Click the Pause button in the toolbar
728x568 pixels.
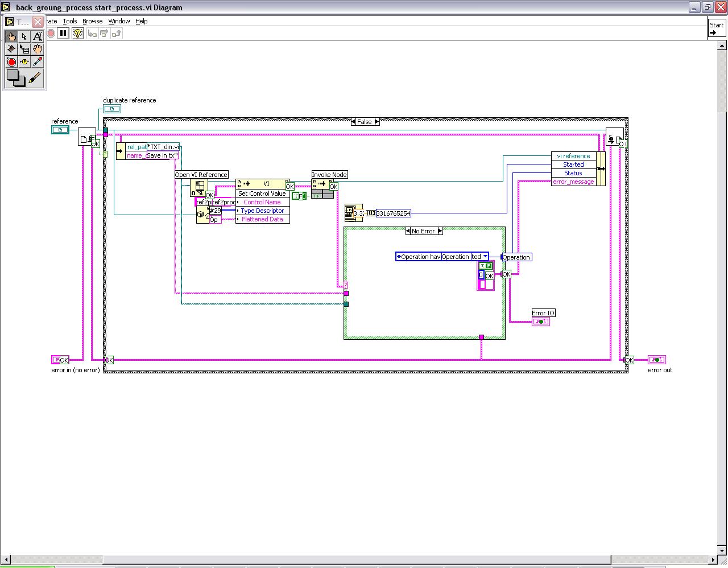pyautogui.click(x=63, y=34)
